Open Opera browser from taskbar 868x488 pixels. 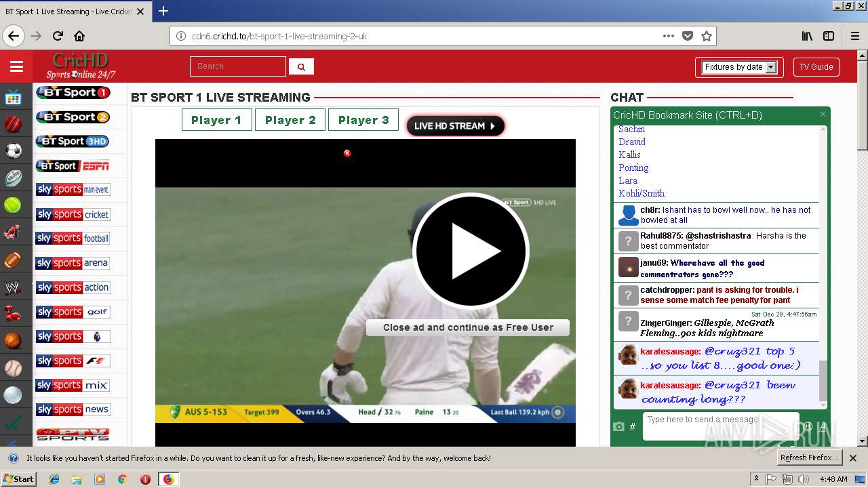pyautogui.click(x=145, y=479)
